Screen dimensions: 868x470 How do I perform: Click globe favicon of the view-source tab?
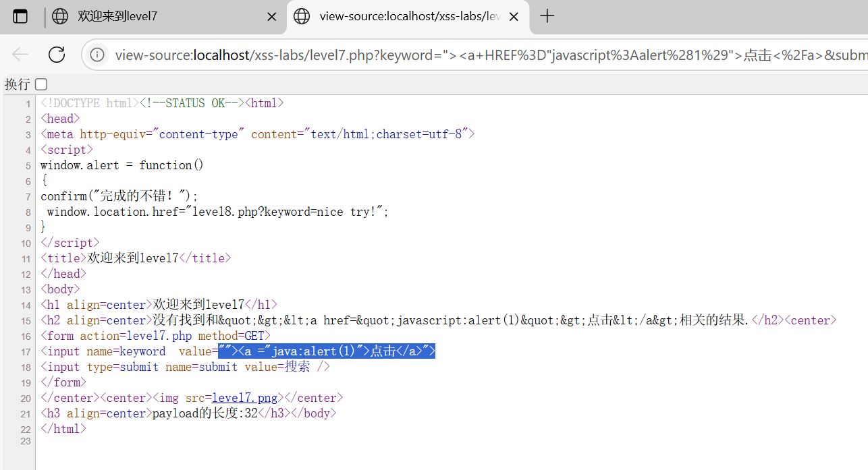point(302,16)
